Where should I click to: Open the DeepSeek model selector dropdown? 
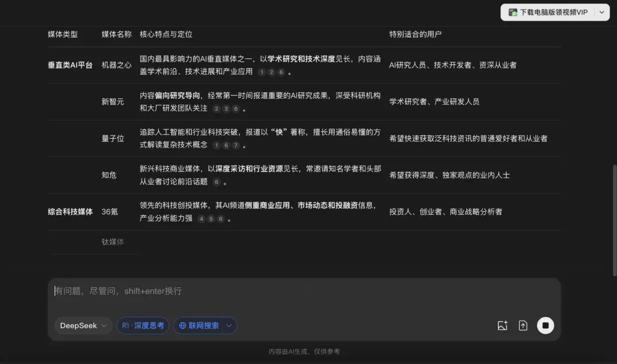click(x=82, y=325)
